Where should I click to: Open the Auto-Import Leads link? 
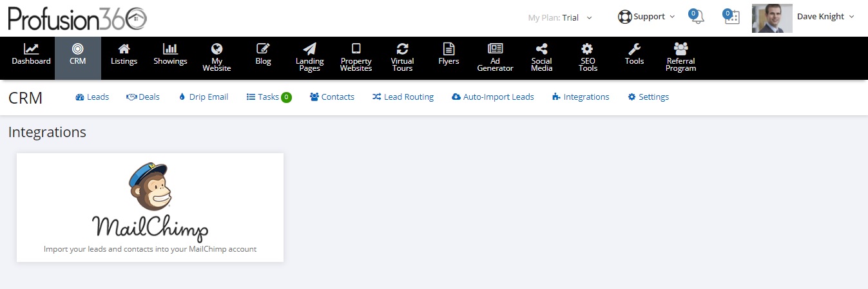493,97
